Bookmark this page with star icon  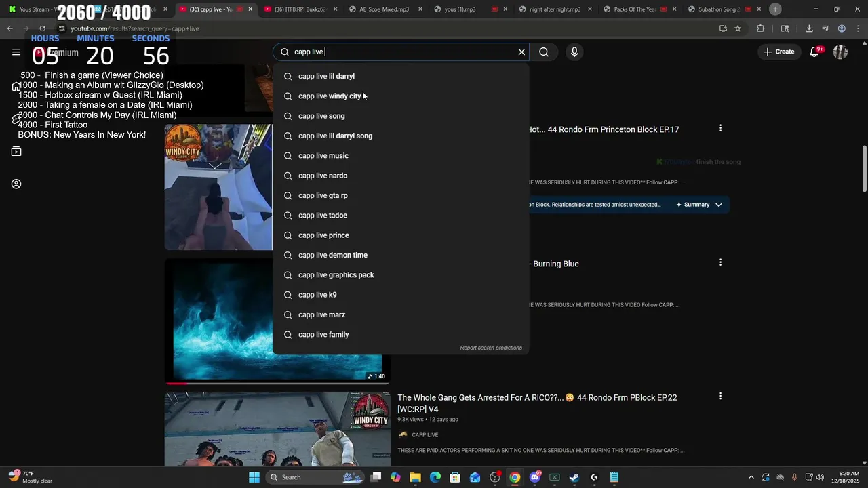coord(738,28)
